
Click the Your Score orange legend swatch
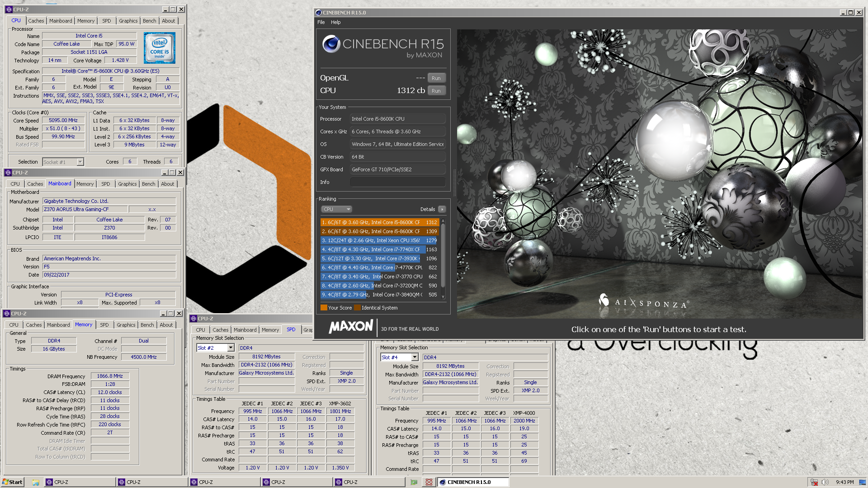click(x=323, y=308)
